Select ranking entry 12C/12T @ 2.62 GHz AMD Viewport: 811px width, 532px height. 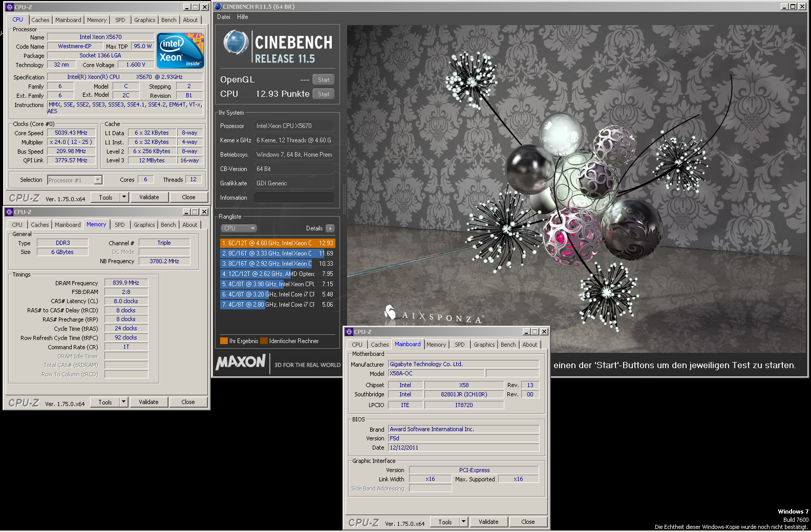point(278,274)
